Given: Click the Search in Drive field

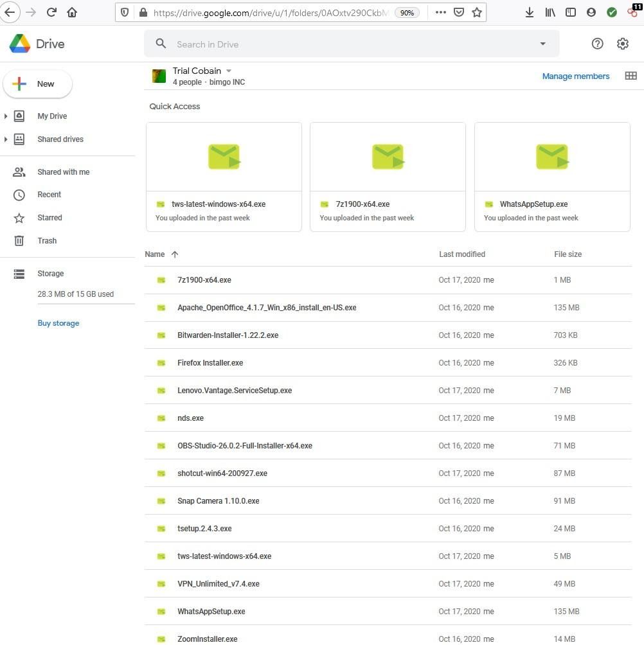Looking at the screenshot, I should pyautogui.click(x=352, y=44).
